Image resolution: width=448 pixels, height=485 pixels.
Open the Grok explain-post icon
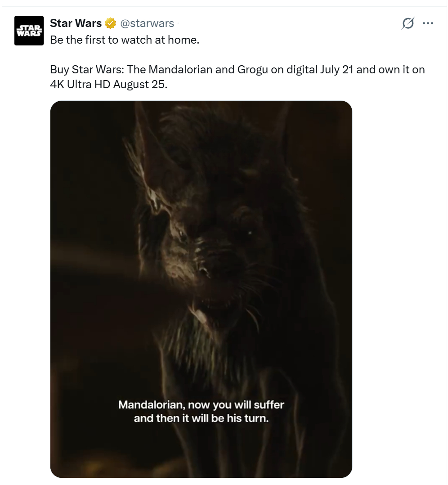coord(408,23)
